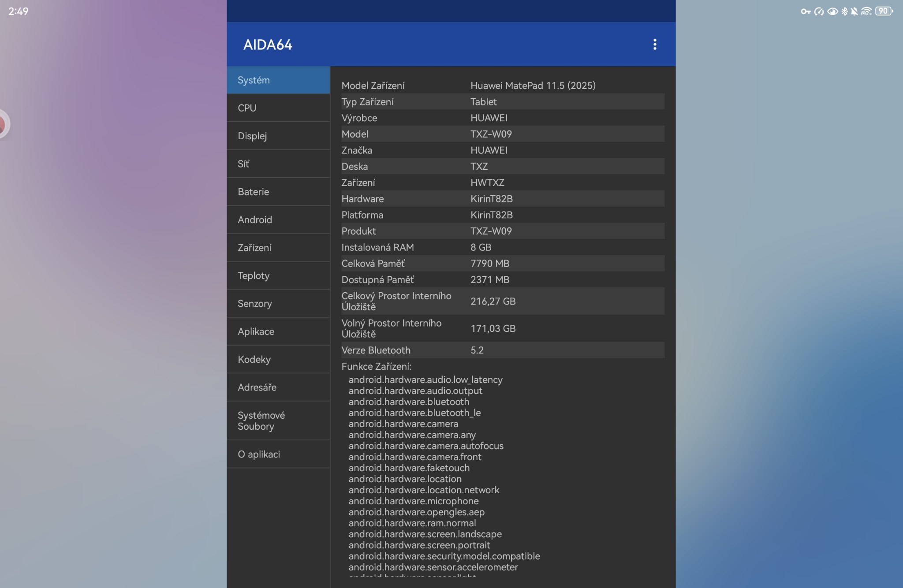Viewport: 903px width, 588px height.
Task: Switch to the Displej tab
Action: (278, 136)
